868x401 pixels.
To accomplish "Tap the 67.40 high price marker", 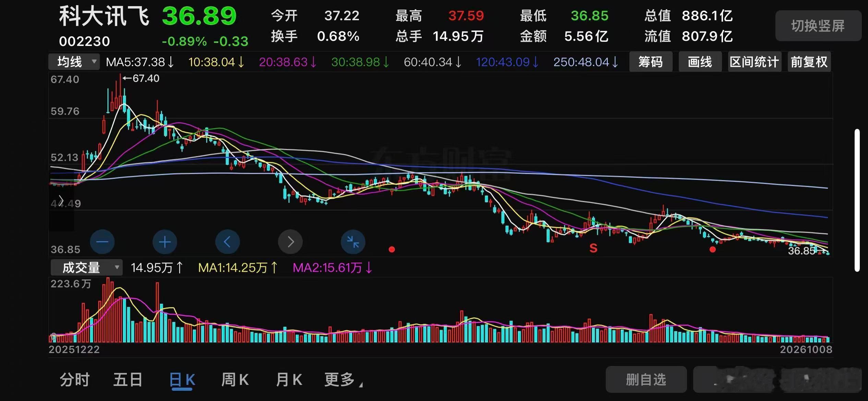I will (x=141, y=78).
